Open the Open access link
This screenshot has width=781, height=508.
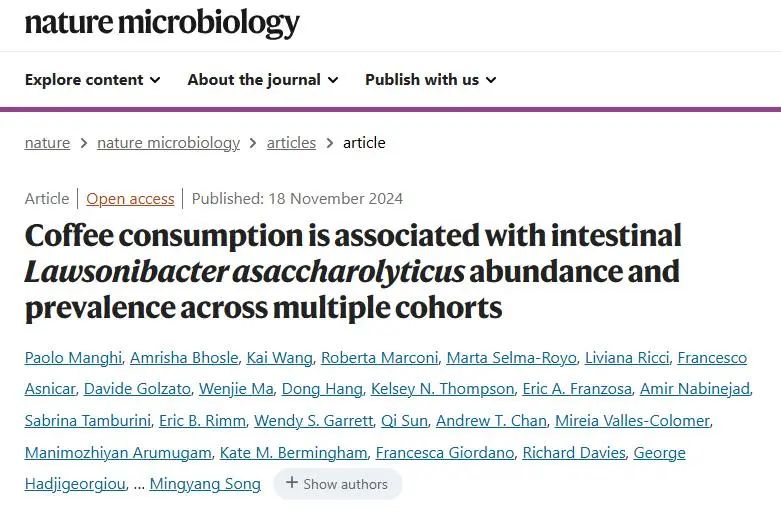(x=130, y=199)
